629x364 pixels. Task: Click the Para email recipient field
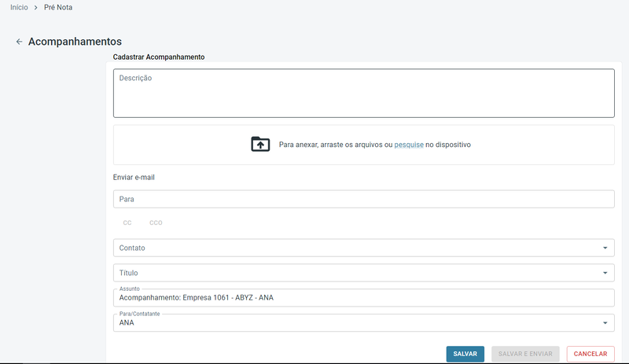[x=363, y=199]
